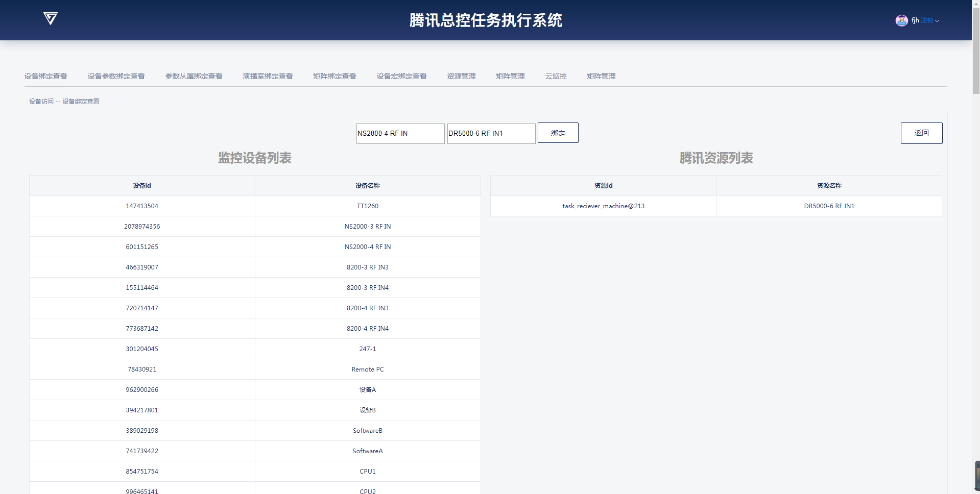Click the 返回 button

[921, 133]
